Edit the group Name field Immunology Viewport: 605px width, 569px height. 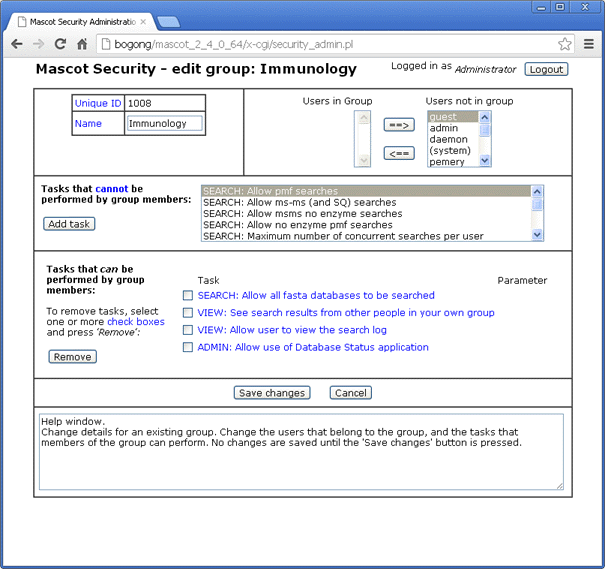tap(165, 123)
